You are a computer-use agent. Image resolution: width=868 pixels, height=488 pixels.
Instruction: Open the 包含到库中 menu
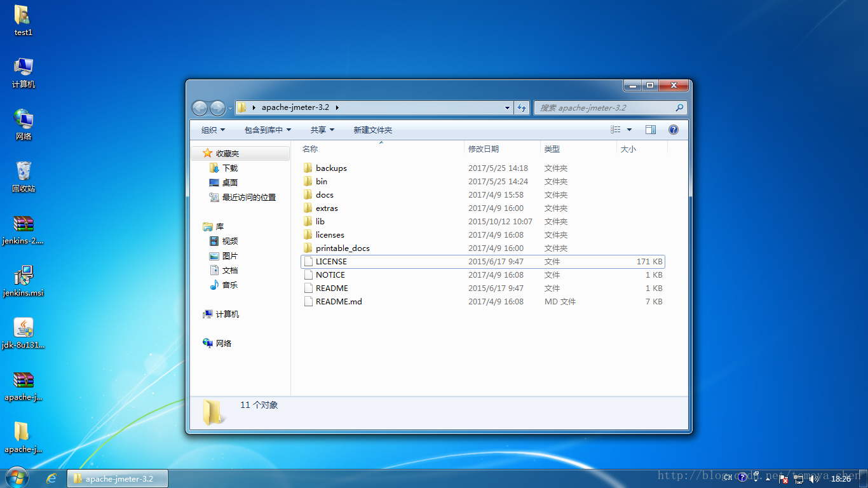pyautogui.click(x=268, y=130)
